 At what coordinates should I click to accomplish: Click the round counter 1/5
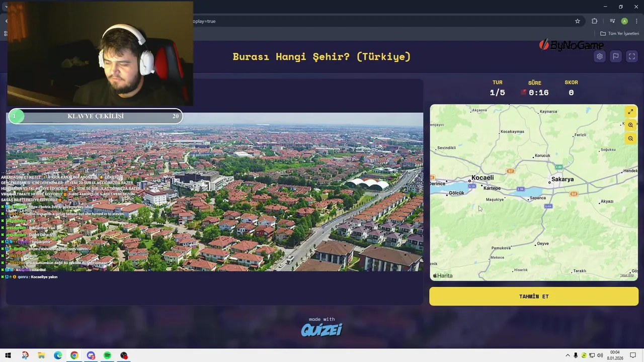(x=497, y=93)
